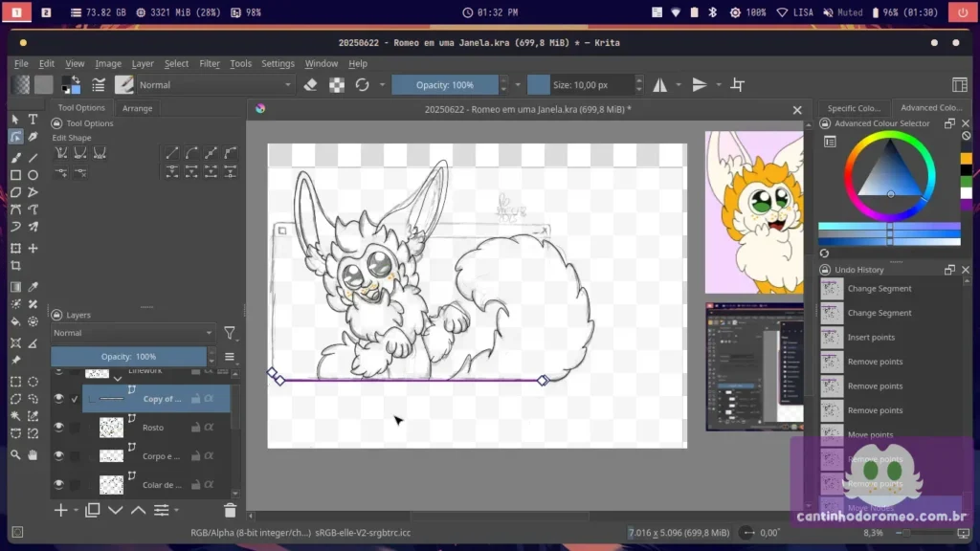Expand the arrow beside brush Opacity slider

[518, 85]
